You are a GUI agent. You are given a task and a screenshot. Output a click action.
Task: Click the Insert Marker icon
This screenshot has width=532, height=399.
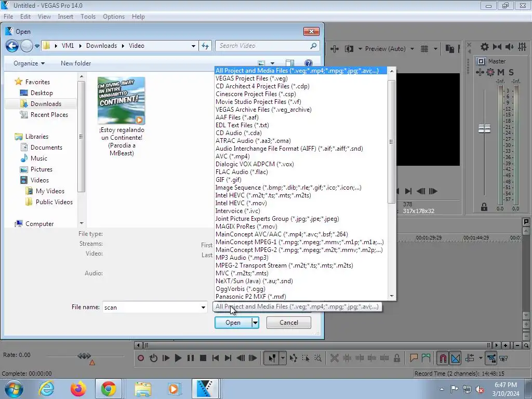(x=414, y=358)
